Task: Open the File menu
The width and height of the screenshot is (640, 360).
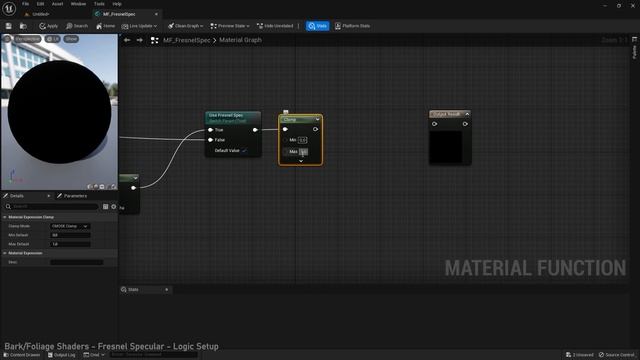Action: click(25, 4)
